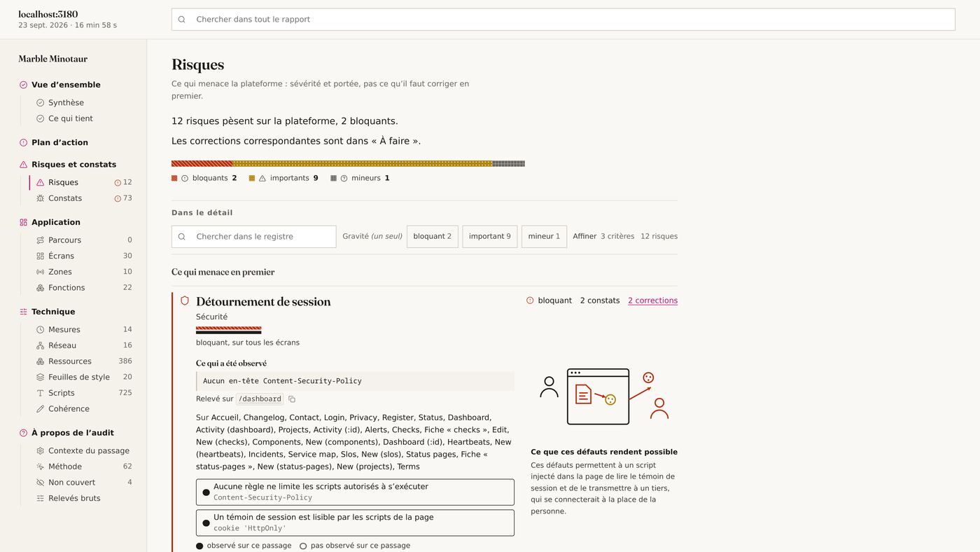Click the magnifier icon in the top search bar
The height and width of the screenshot is (552, 980).
tap(182, 20)
